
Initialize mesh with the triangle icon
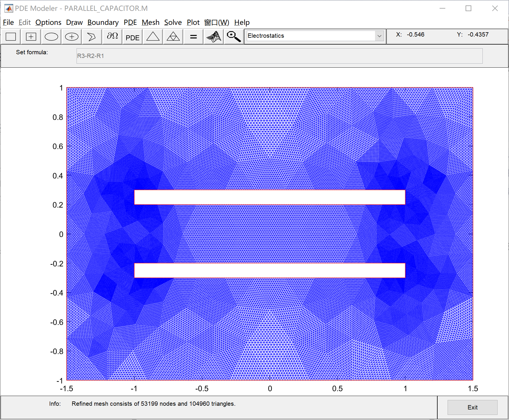point(153,37)
